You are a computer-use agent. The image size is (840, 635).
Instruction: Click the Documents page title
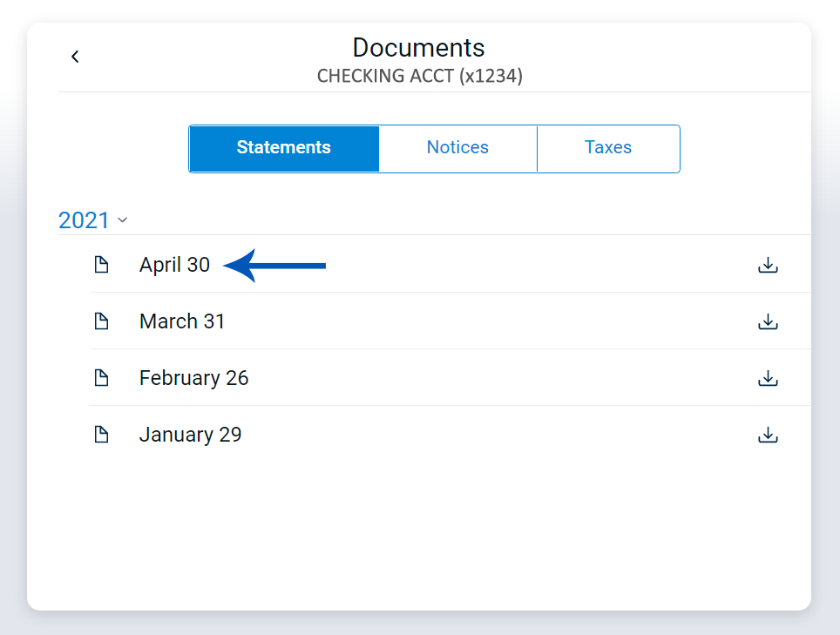pyautogui.click(x=418, y=47)
